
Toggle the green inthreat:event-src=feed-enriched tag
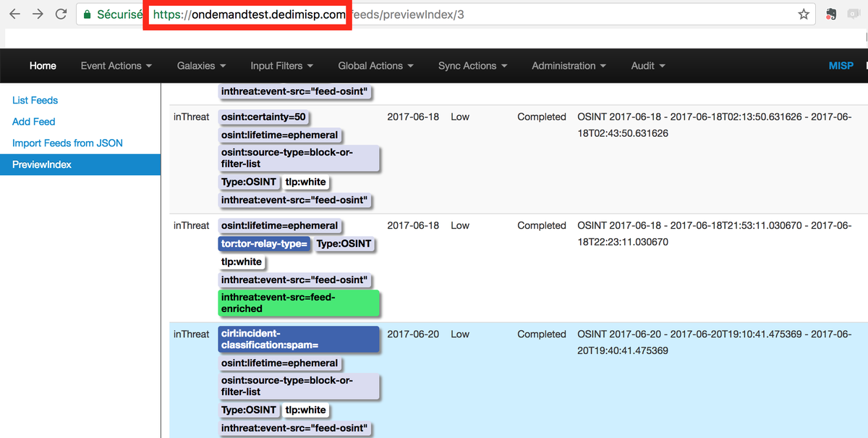pos(299,303)
